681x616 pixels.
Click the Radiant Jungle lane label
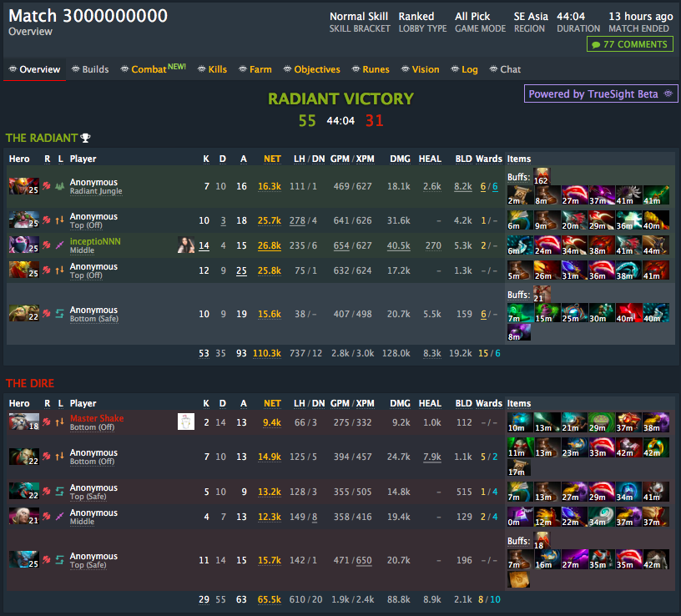coord(96,191)
